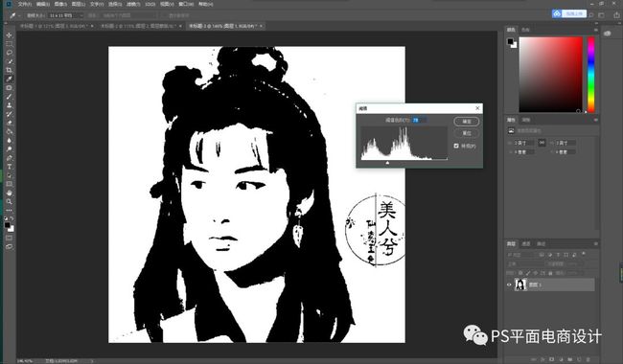
Task: Switch to the 路径 (Paths) tab
Action: pos(541,243)
